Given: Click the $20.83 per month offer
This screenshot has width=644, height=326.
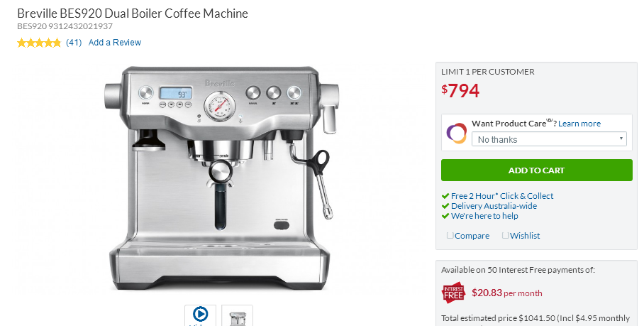Looking at the screenshot, I should [507, 293].
